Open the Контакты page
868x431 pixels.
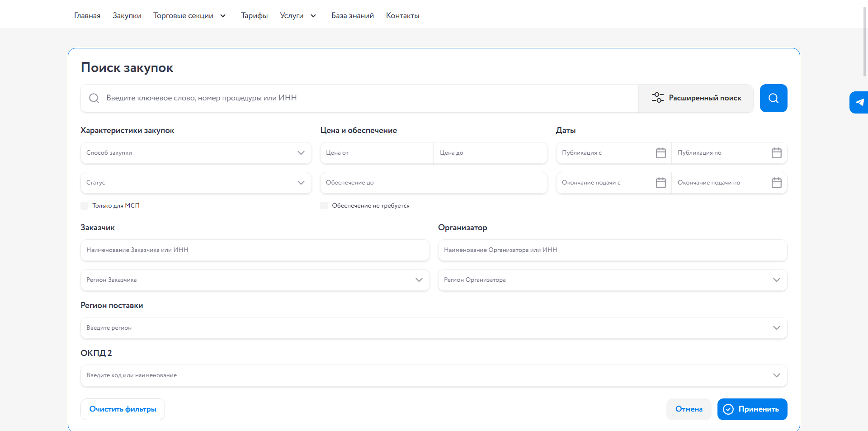pyautogui.click(x=403, y=16)
